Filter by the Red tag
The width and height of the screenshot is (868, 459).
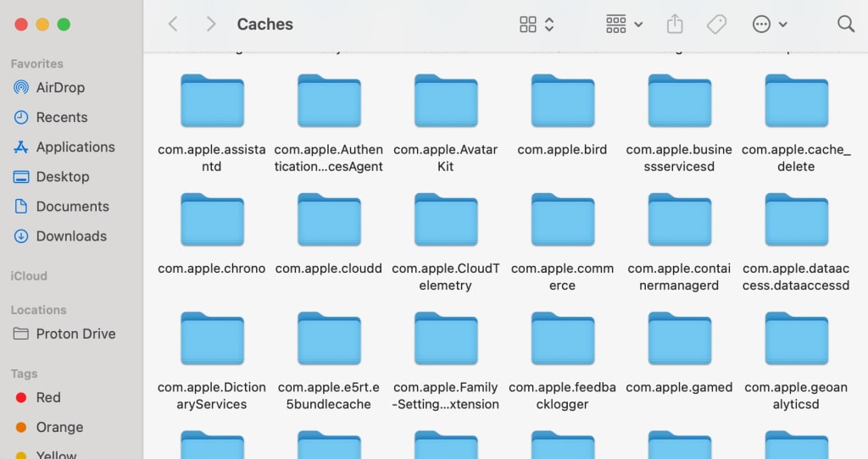[x=48, y=398]
